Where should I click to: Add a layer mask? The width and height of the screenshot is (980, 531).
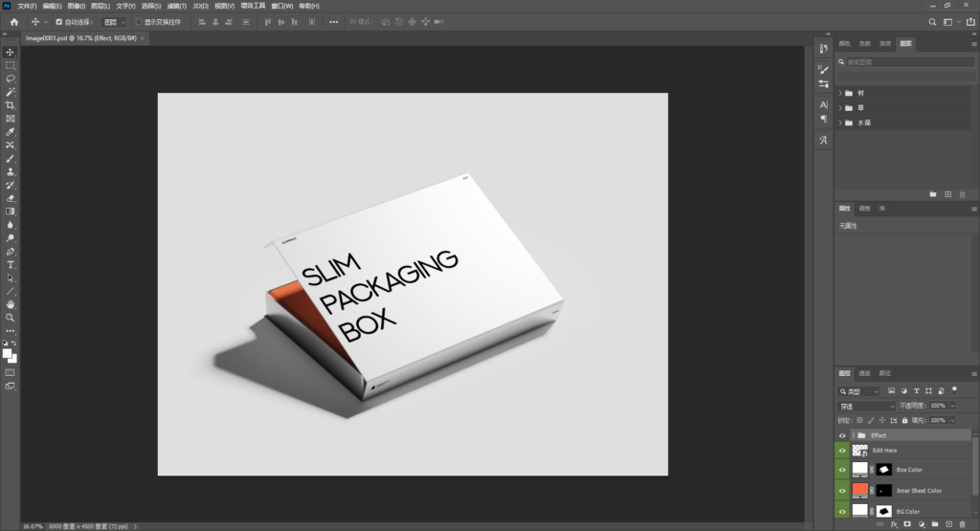coord(907,524)
